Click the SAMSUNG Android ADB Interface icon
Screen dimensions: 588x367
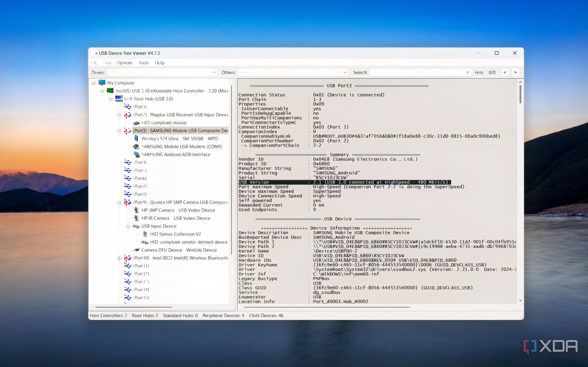click(137, 155)
